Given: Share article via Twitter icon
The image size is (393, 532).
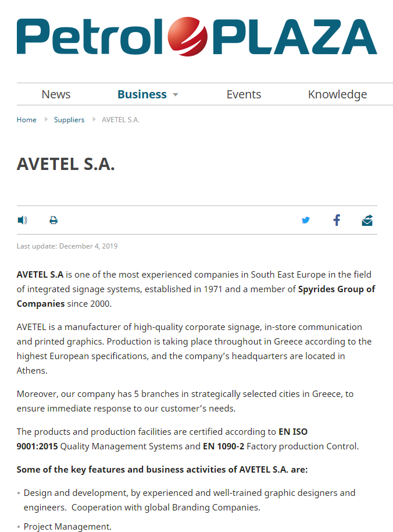Looking at the screenshot, I should [306, 220].
